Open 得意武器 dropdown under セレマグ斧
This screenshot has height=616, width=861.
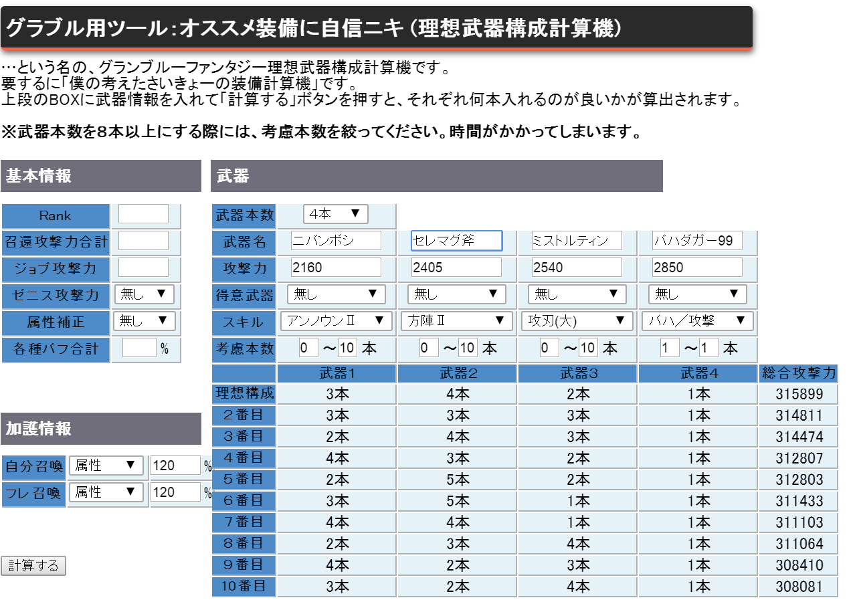(x=457, y=294)
